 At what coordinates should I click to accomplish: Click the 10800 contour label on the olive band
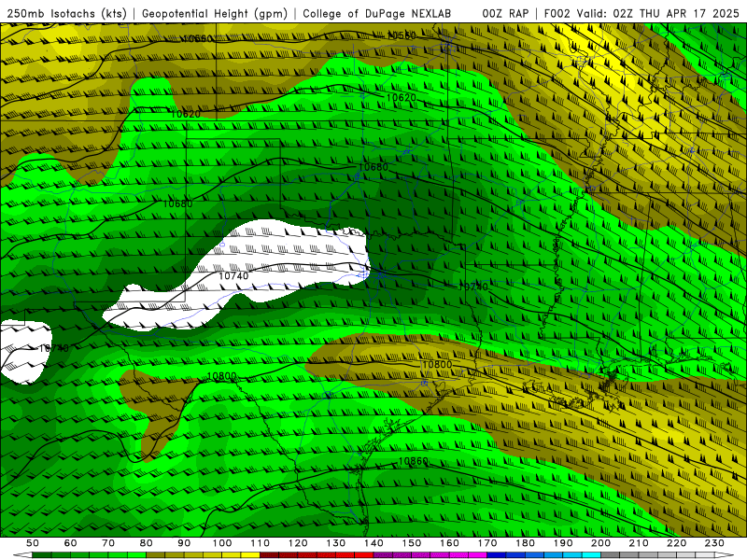[436, 365]
